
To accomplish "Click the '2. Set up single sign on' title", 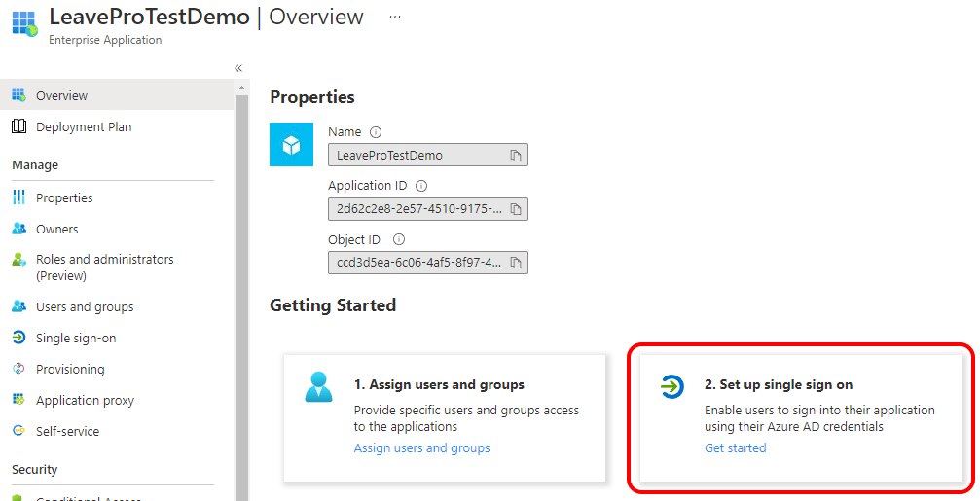I will point(779,385).
